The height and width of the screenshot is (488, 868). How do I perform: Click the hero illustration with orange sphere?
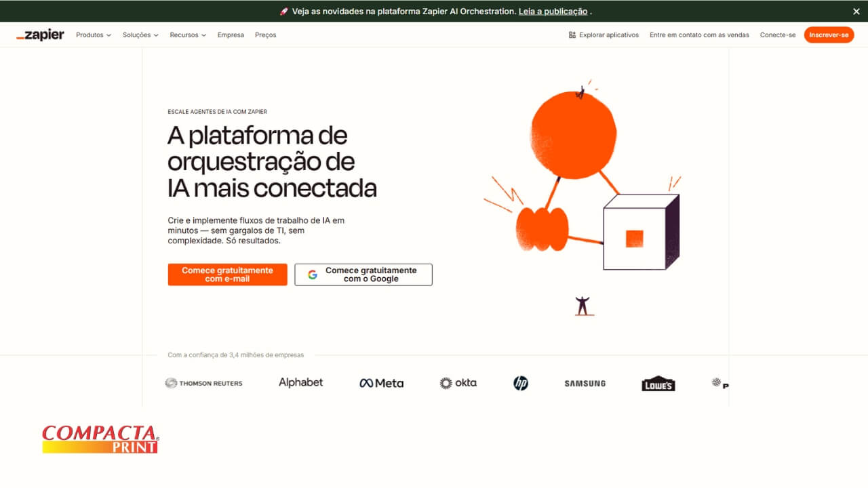[582, 197]
